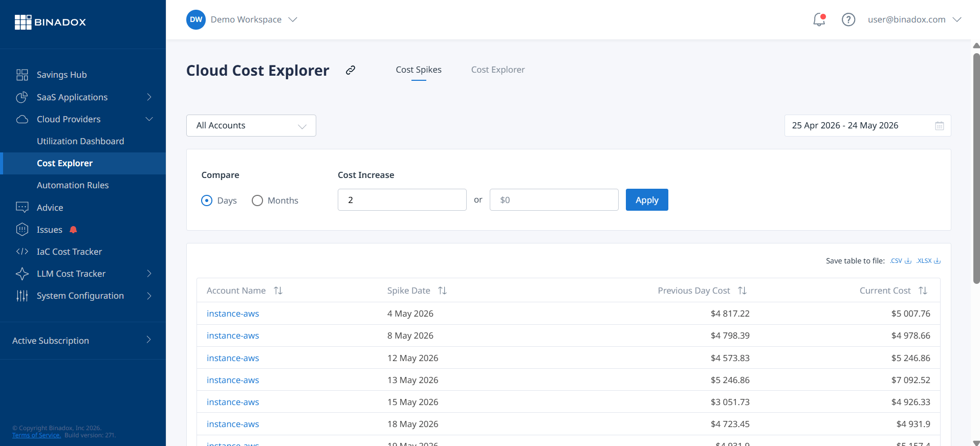Screen dimensions: 980x446
Task: Open instance-aws link for 8 May 2026
Action: (x=233, y=336)
